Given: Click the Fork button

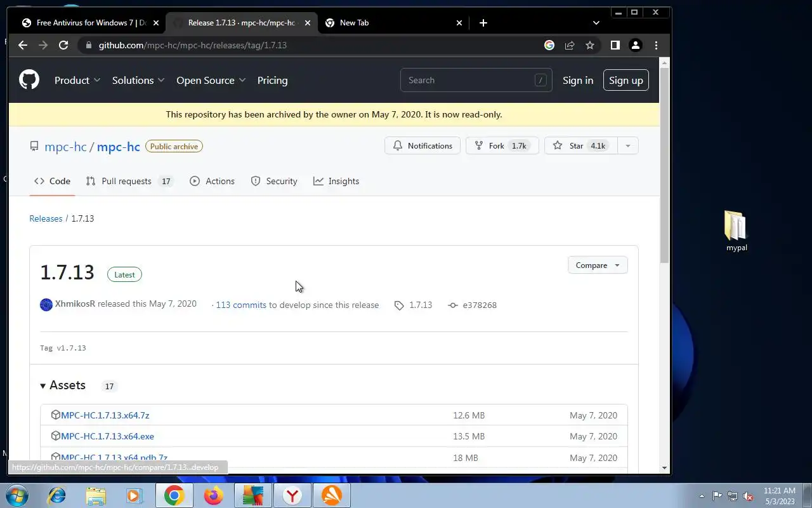Looking at the screenshot, I should pos(502,145).
